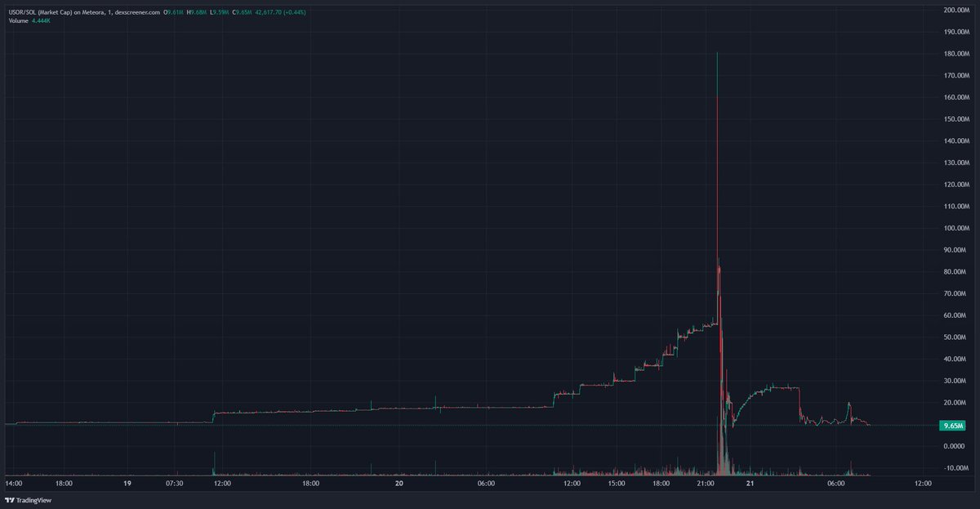Click the TradingView logo in bottom-left

click(x=27, y=500)
